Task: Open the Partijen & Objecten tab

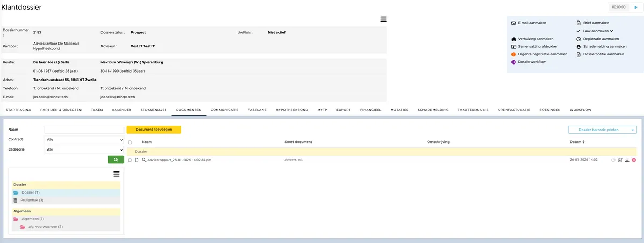Action: pyautogui.click(x=61, y=110)
